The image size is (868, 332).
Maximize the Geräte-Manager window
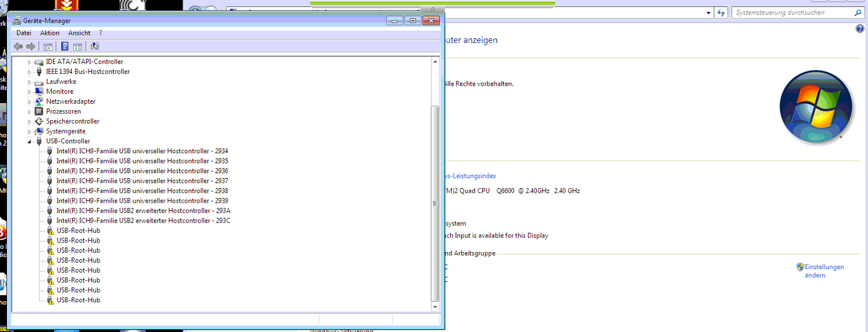(x=412, y=20)
